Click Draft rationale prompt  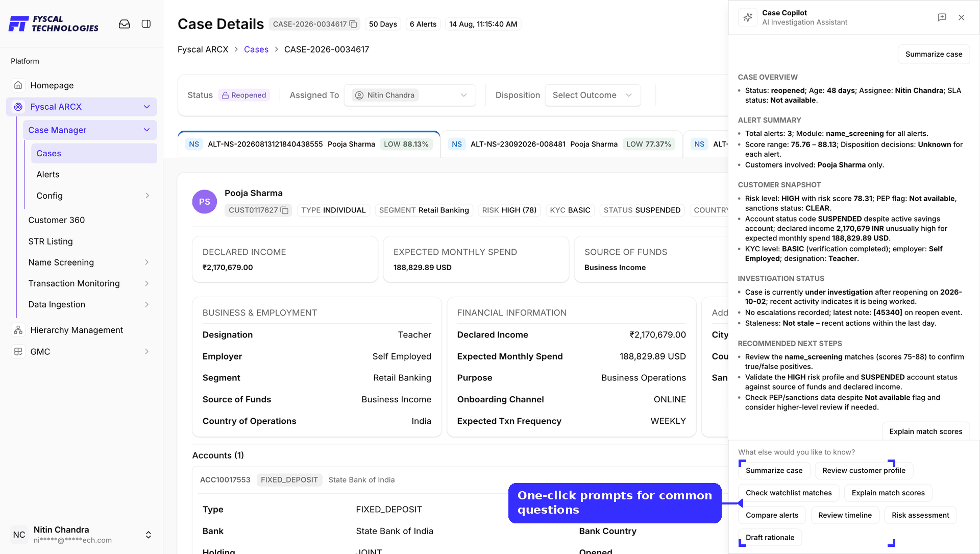770,538
